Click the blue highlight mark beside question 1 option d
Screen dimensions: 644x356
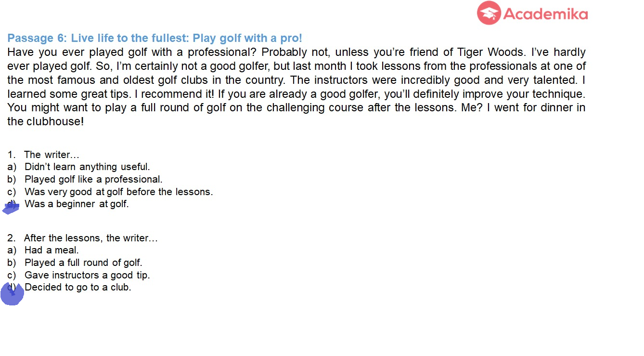tap(11, 207)
